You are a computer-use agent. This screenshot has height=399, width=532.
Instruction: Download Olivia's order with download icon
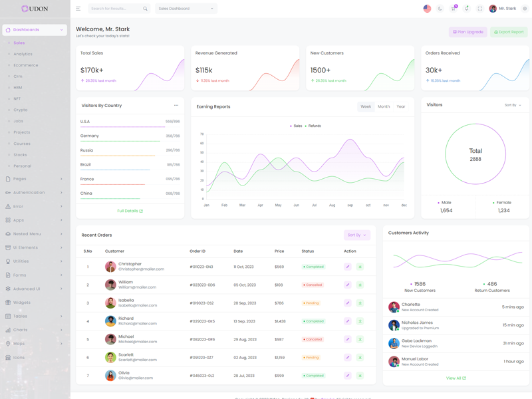click(360, 376)
